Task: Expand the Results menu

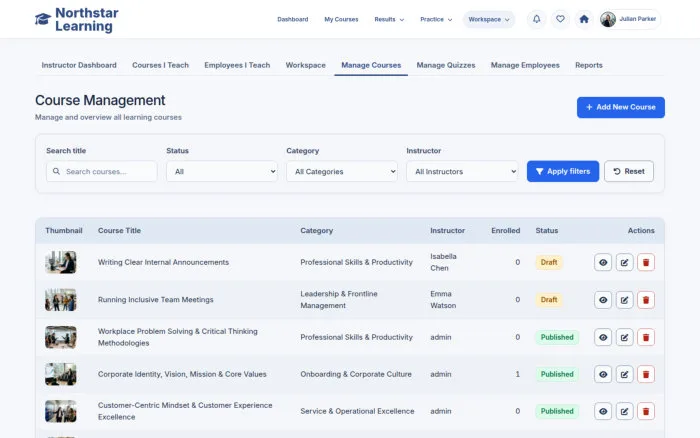Action: pos(389,20)
